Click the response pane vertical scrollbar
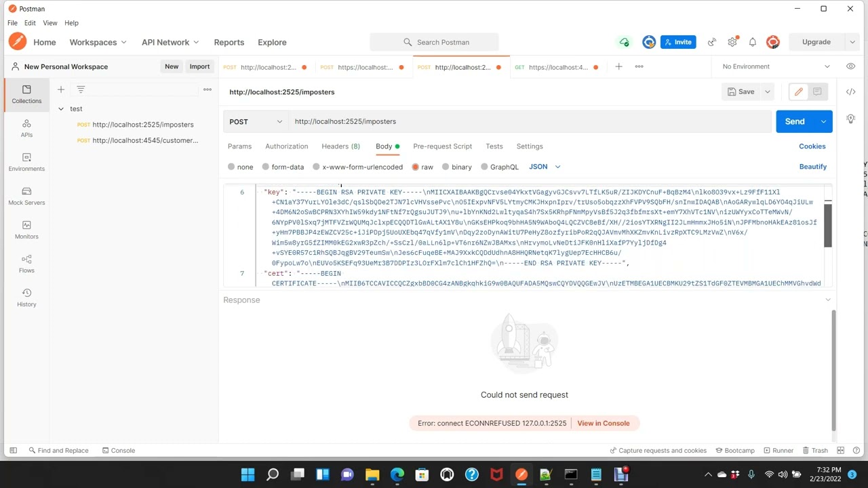Viewport: 868px width, 488px height. pyautogui.click(x=833, y=369)
